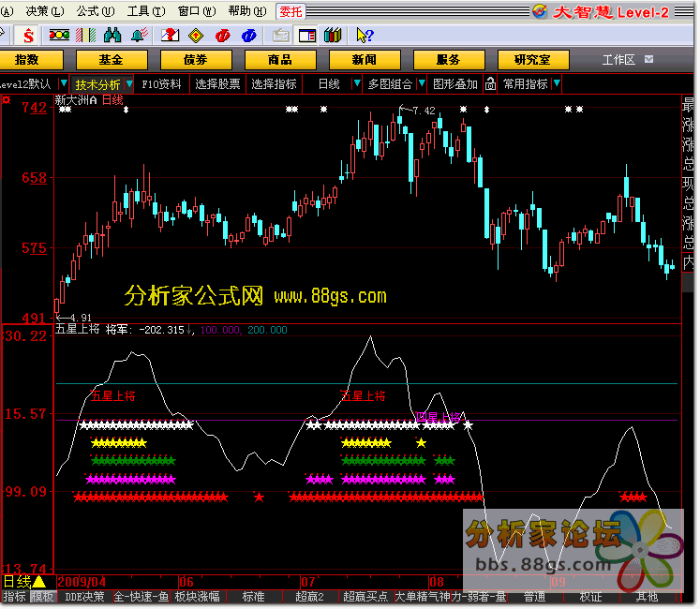Open the books library icon
700x609 pixels.
point(333,35)
